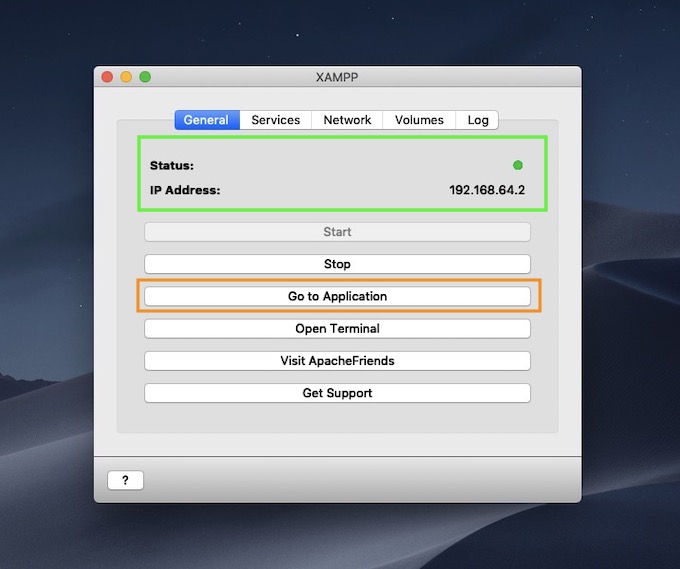
Task: Switch to the Volumes tab
Action: point(419,120)
